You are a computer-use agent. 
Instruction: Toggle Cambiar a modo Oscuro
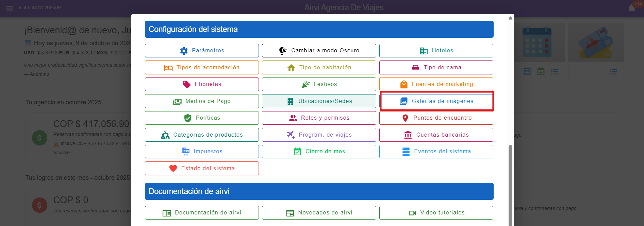click(x=319, y=51)
